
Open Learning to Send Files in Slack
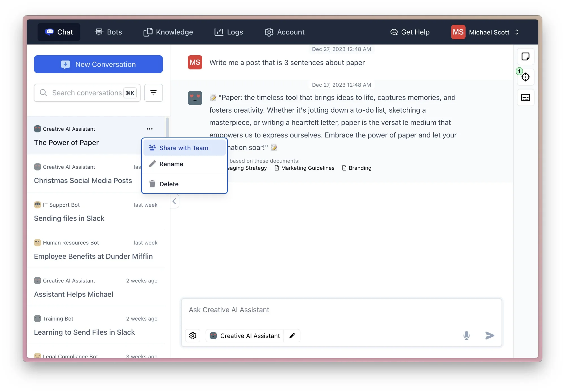click(96, 325)
